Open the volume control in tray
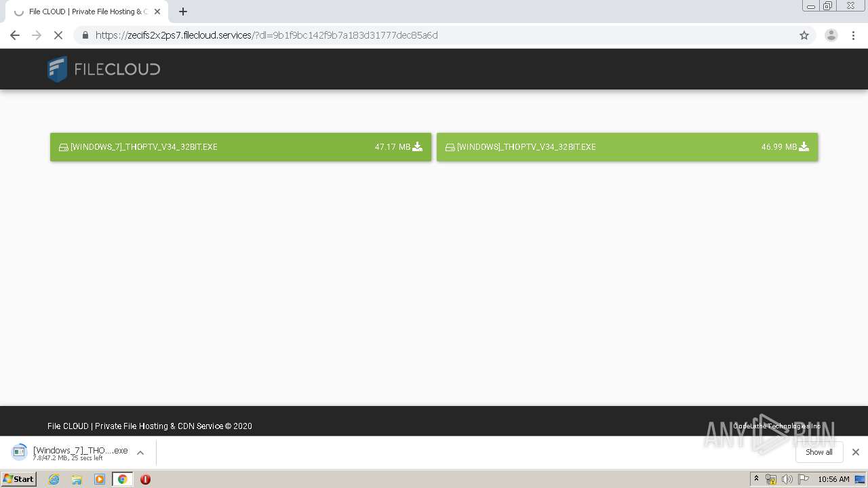Screen dimensions: 868x488 (x=787, y=479)
